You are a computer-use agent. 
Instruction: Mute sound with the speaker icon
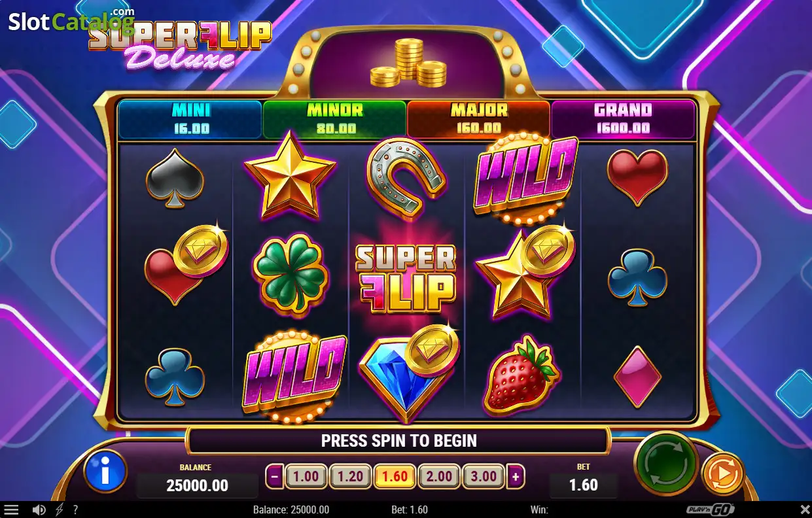[x=39, y=509]
